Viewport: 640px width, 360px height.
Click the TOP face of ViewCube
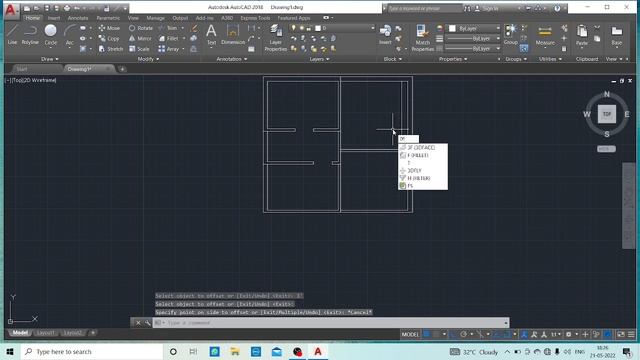point(607,114)
